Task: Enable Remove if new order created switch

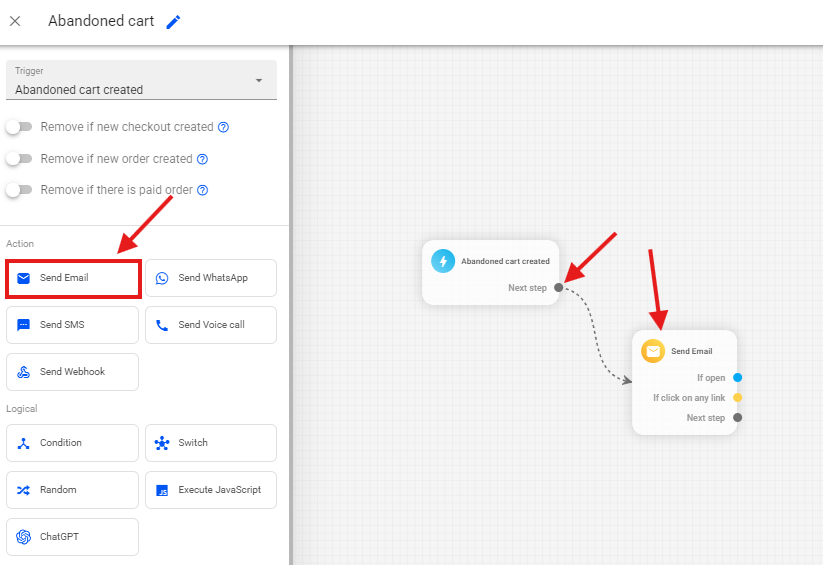Action: [x=19, y=158]
